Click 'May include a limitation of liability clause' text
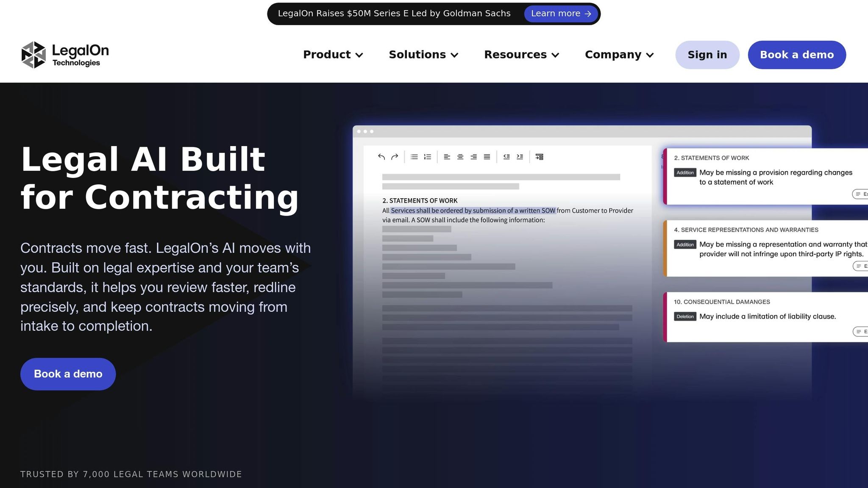Image resolution: width=868 pixels, height=488 pixels. click(x=768, y=316)
